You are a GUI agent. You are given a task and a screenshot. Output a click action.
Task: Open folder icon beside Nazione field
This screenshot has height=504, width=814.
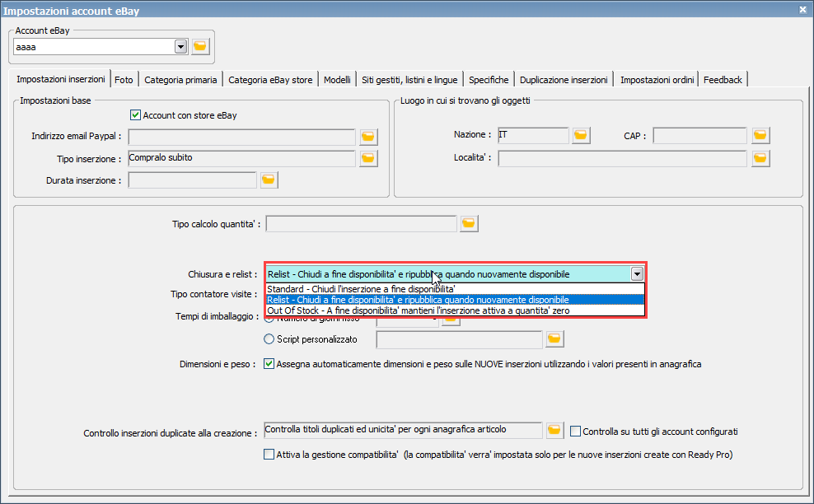[580, 136]
